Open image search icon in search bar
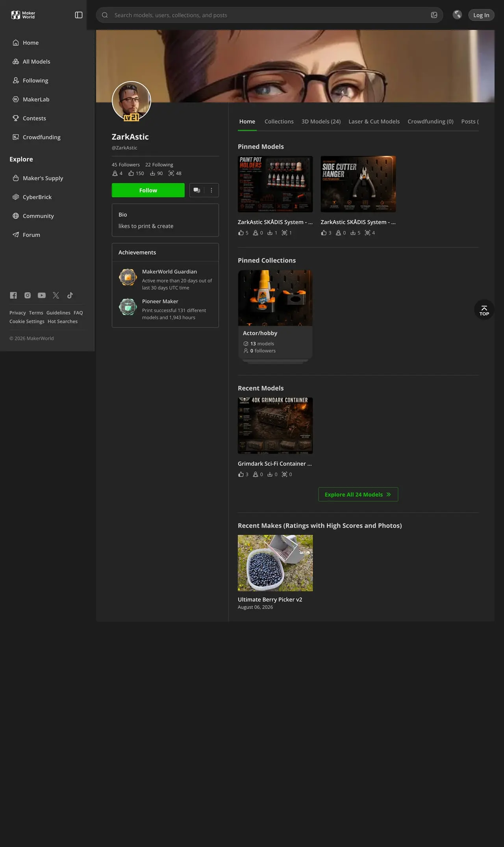This screenshot has height=847, width=504. [x=434, y=15]
